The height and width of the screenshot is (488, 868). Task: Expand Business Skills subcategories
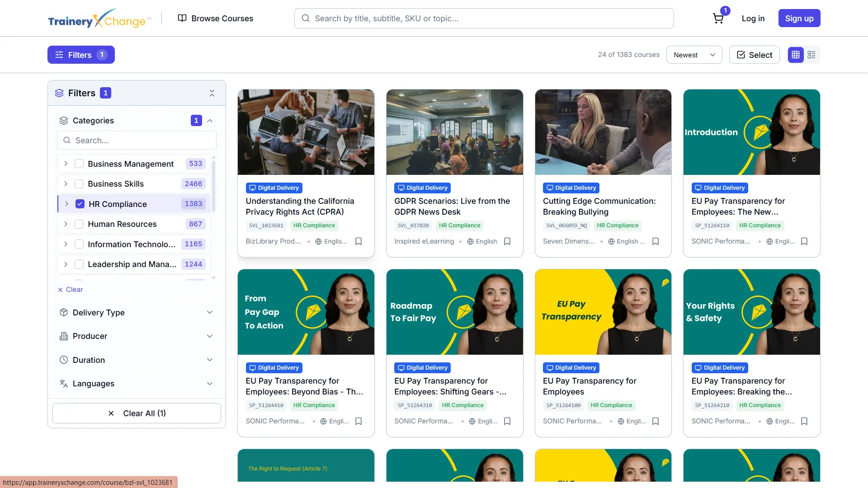click(x=66, y=184)
